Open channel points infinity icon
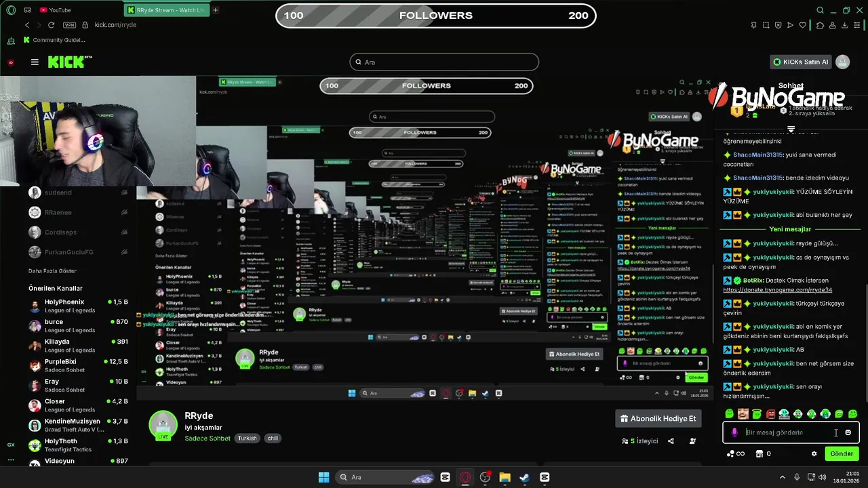868x488 pixels. 736,454
